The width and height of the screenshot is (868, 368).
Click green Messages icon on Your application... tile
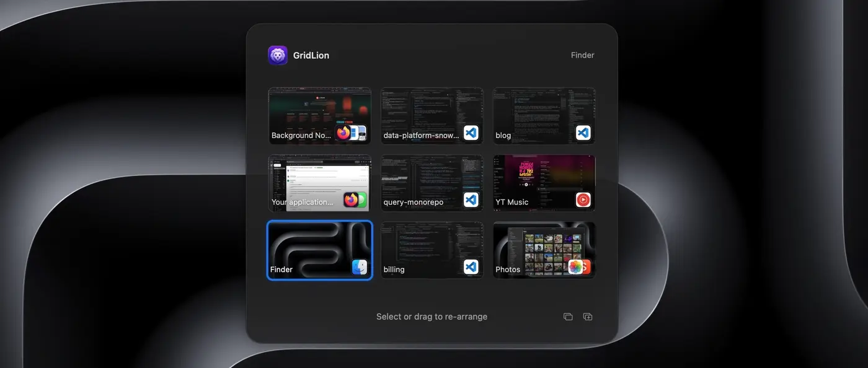[x=362, y=199]
